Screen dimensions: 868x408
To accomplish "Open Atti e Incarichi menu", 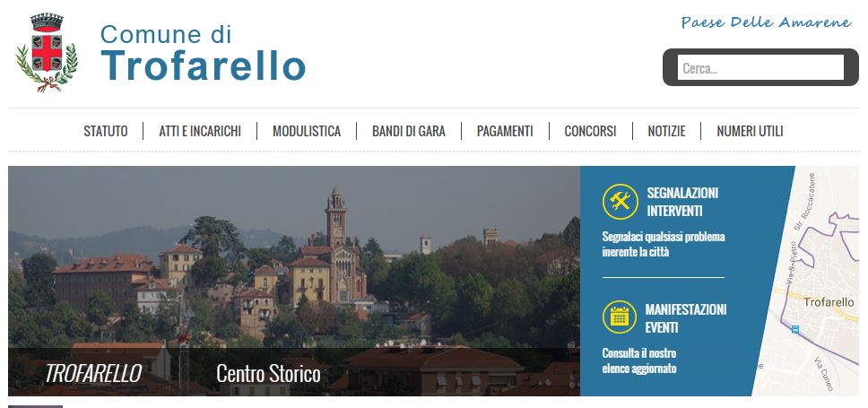I will click(200, 131).
